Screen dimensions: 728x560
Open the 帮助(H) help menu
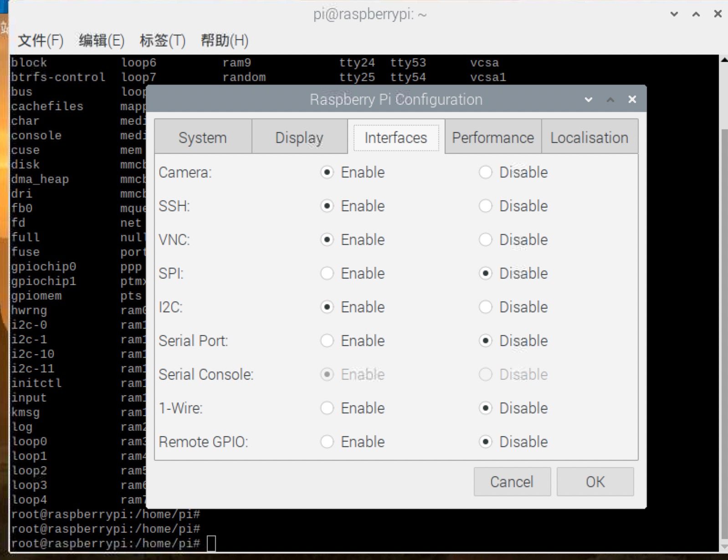pos(224,41)
